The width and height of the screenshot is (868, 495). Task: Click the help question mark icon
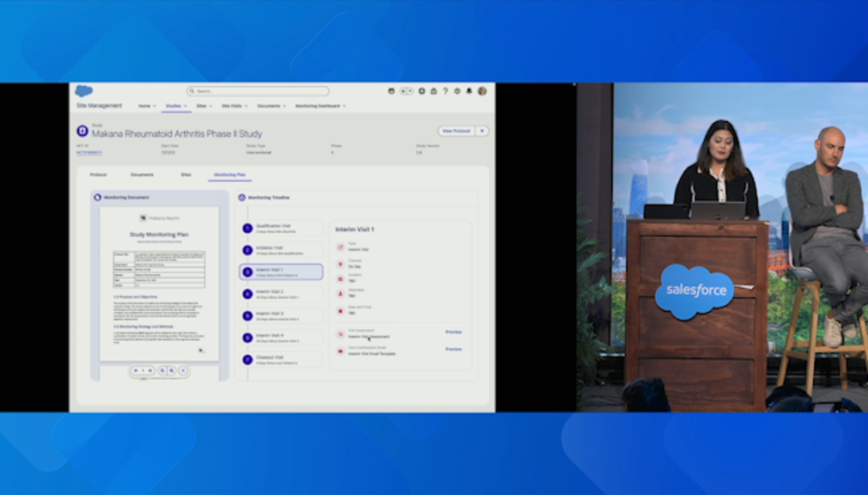point(445,91)
